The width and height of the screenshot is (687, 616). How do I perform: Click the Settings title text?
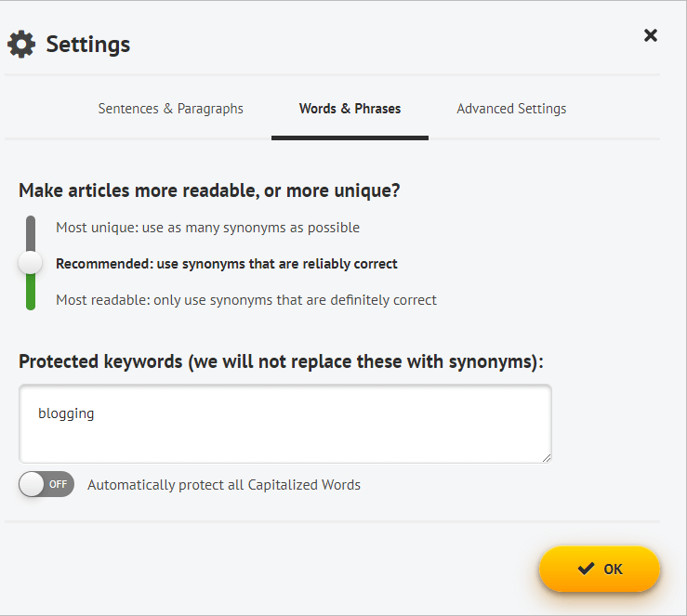point(88,46)
